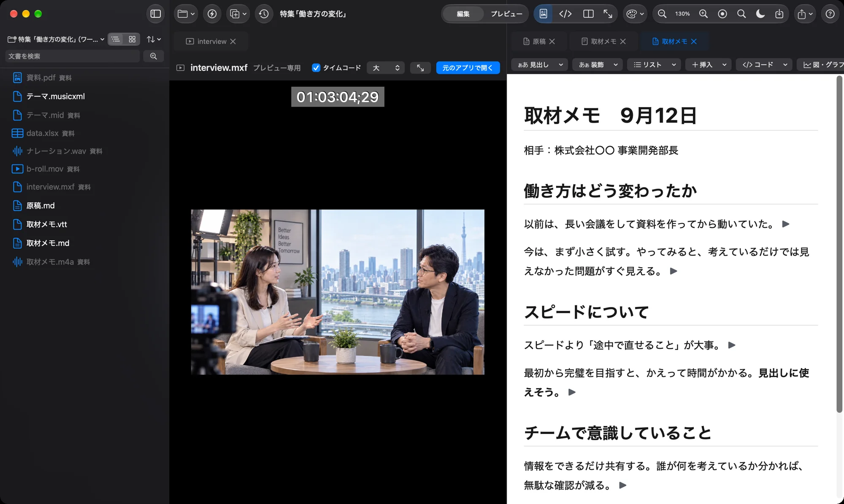The width and height of the screenshot is (844, 504).
Task: Open the 挿入 dropdown
Action: point(709,65)
